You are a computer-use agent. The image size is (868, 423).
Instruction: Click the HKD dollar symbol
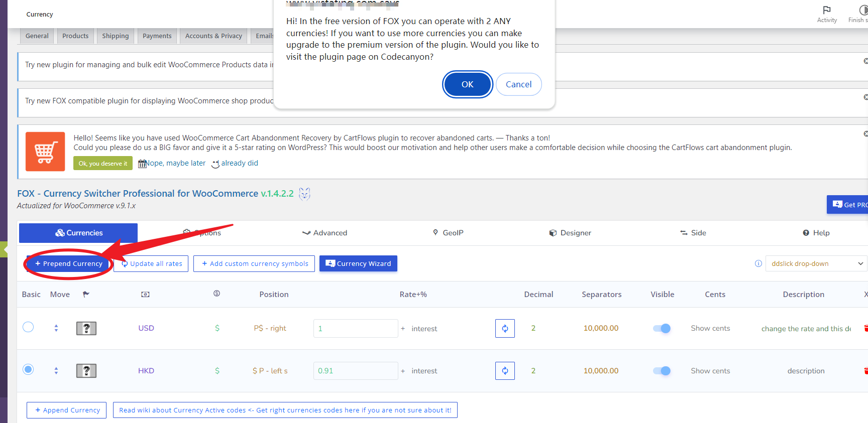[x=217, y=371]
